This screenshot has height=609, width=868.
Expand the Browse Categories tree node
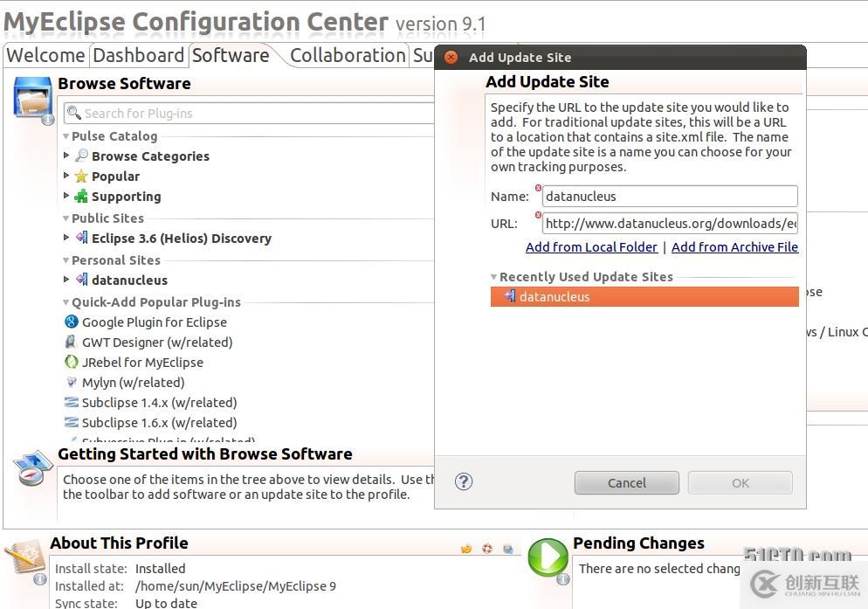tap(66, 156)
